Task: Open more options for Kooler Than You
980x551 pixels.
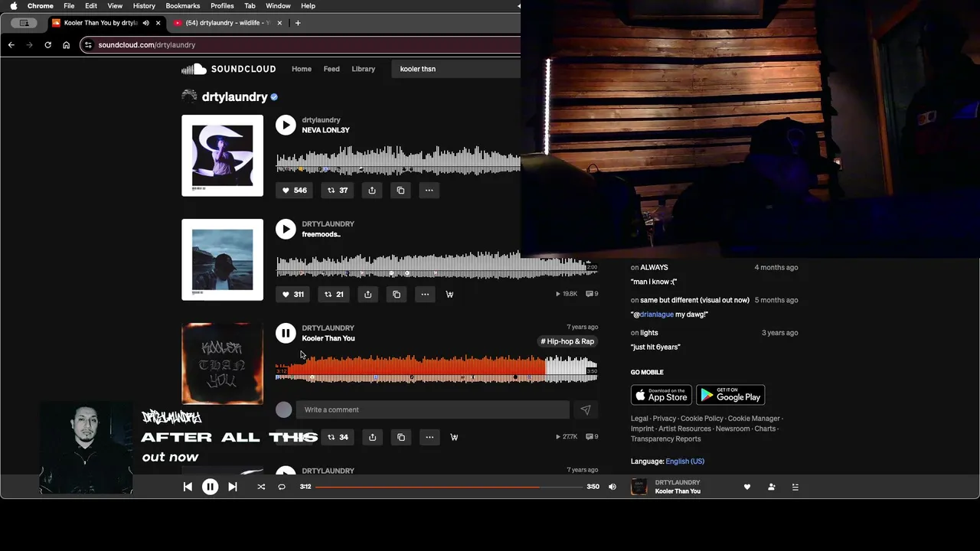Action: [430, 438]
